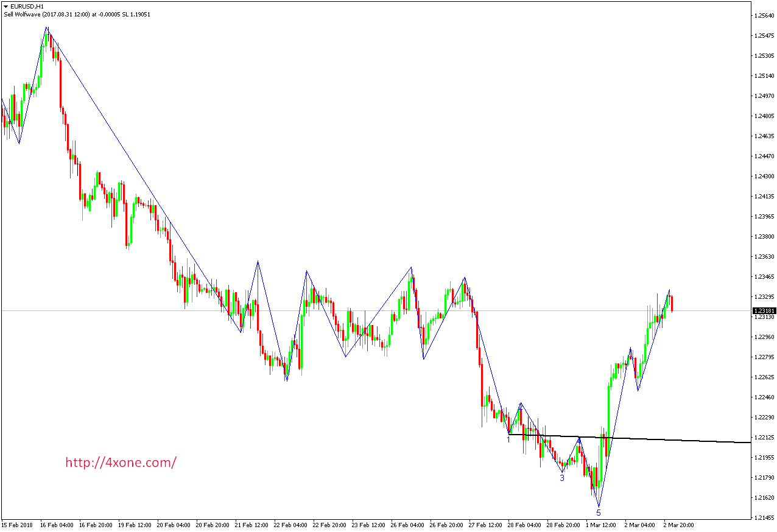Click time axis label 1 Mar 12:00
Viewport: 777px width, 532px height.
click(602, 525)
